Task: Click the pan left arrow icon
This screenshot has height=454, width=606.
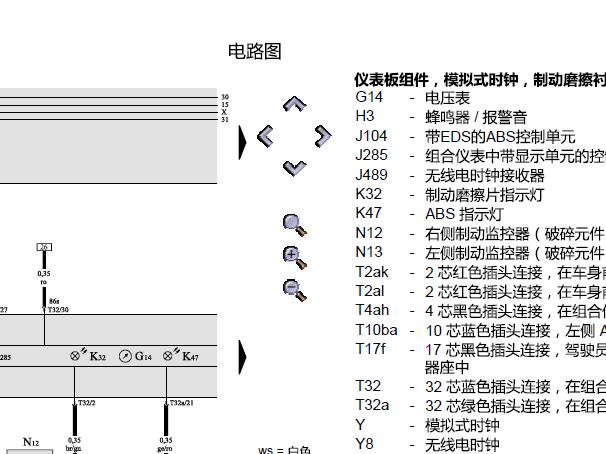Action: click(265, 136)
